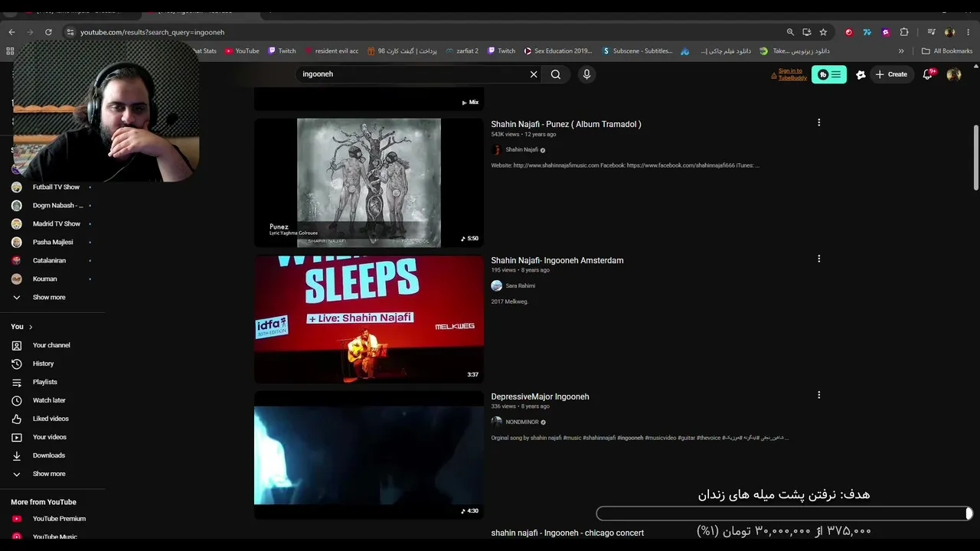This screenshot has height=551, width=980.
Task: Click into the YouTube search field
Action: click(x=413, y=74)
